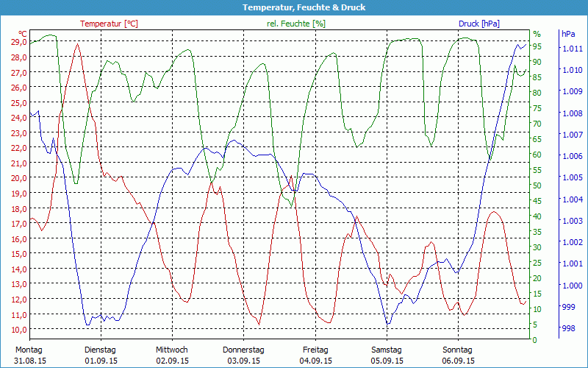Click the '1.001' pressure axis value

(573, 263)
